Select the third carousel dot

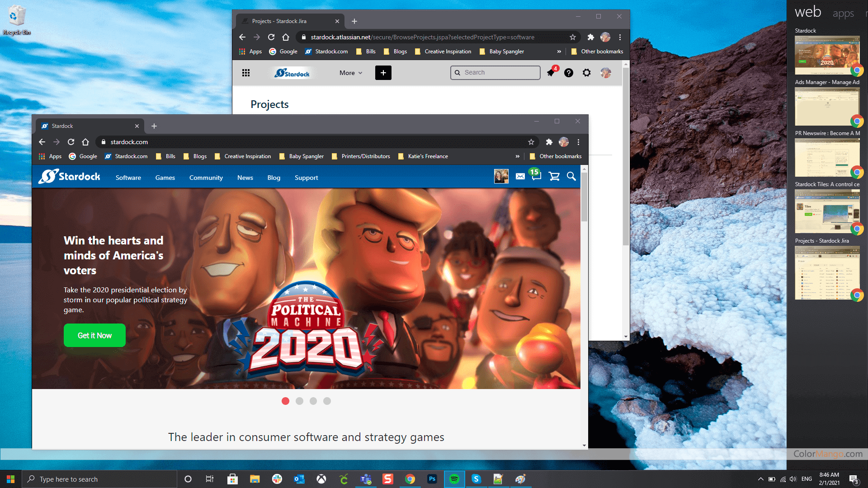(313, 401)
